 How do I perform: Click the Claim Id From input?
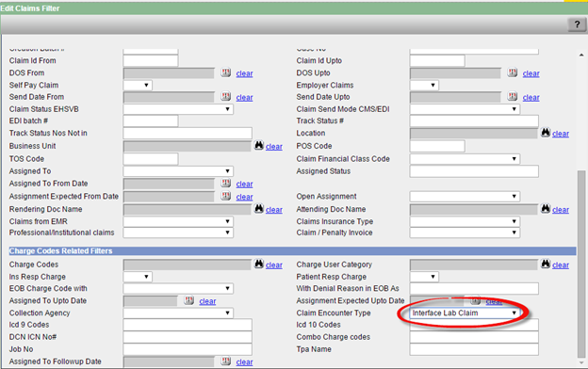point(151,60)
